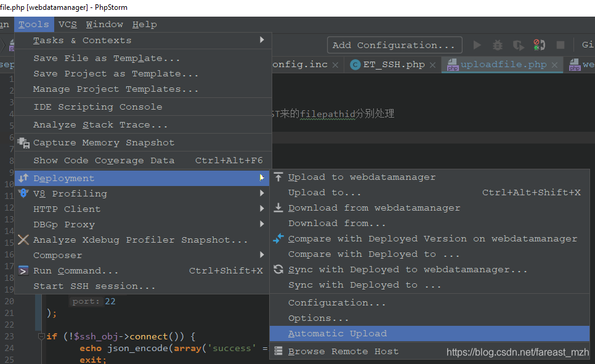Click the Run with Coverage icon
Image resolution: width=595 pixels, height=364 pixels.
(519, 44)
